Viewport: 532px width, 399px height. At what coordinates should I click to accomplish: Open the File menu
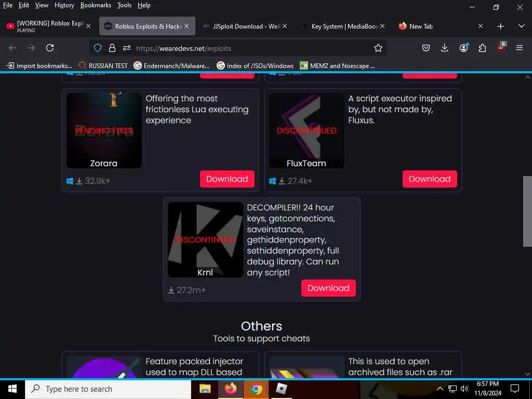point(8,5)
